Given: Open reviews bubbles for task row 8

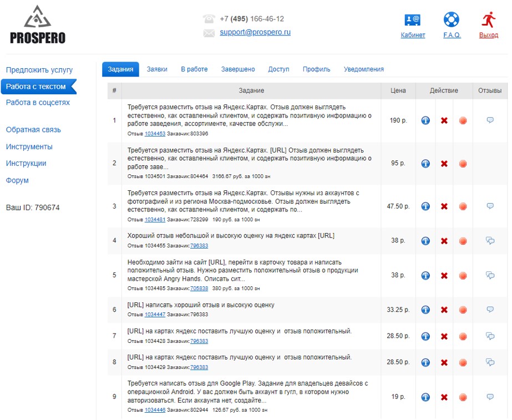Looking at the screenshot, I should (x=490, y=362).
